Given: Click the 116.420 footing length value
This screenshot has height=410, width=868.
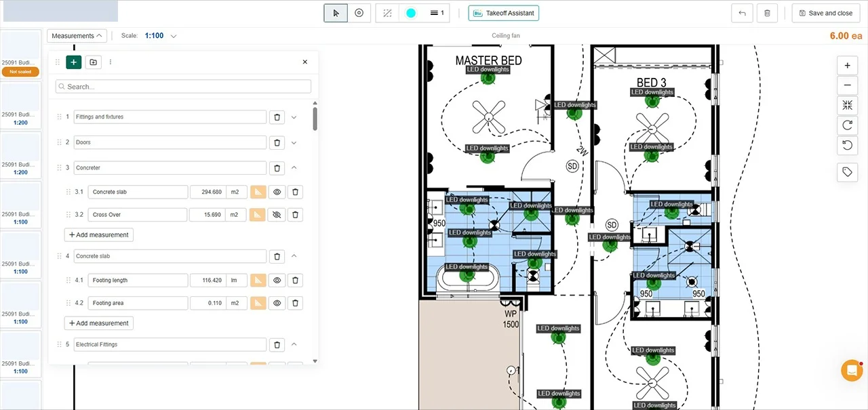Looking at the screenshot, I should 208,281.
